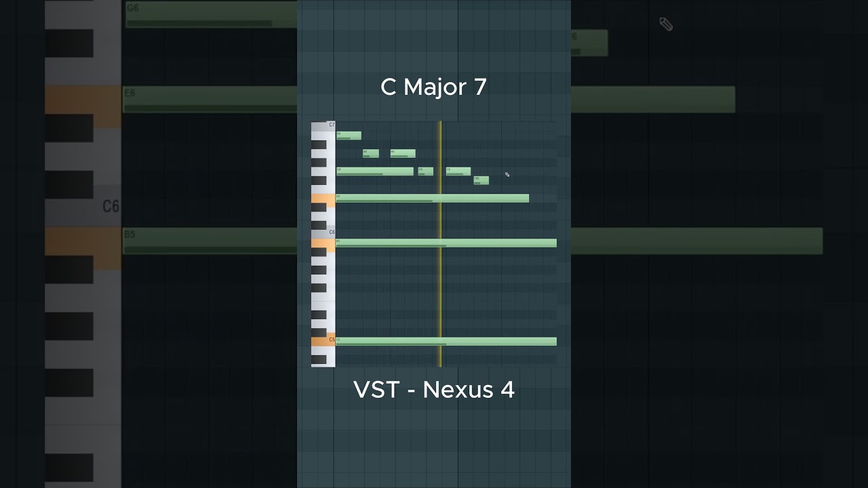Click the "C Major 7" title text

(x=434, y=87)
